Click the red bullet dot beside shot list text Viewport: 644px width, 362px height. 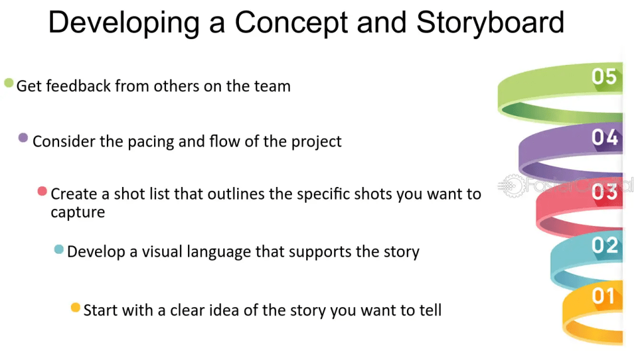click(x=42, y=191)
